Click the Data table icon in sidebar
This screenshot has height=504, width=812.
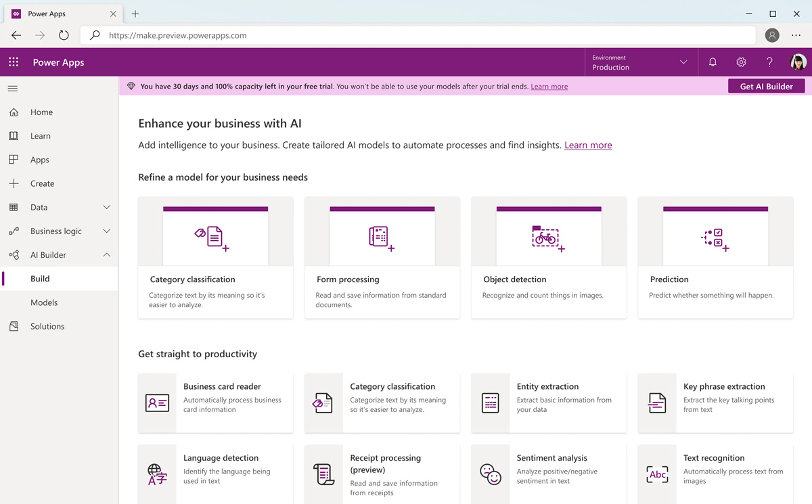(x=14, y=207)
